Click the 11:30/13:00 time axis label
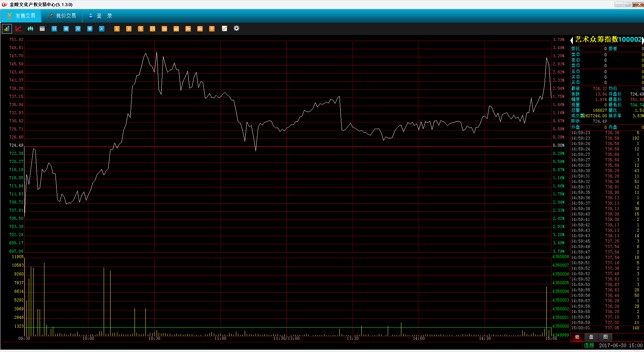Screen dimensions: 644x352 click(286, 338)
